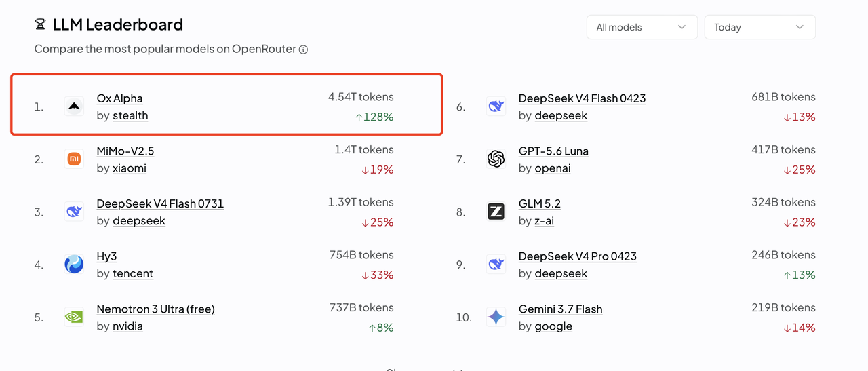Click the 8% increase figure for Nemotron
The width and height of the screenshot is (868, 371).
click(x=381, y=328)
